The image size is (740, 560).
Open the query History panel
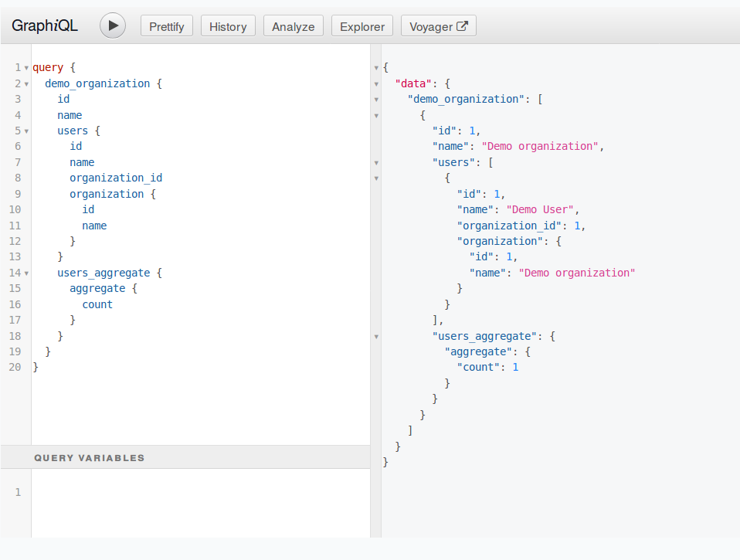pos(227,25)
